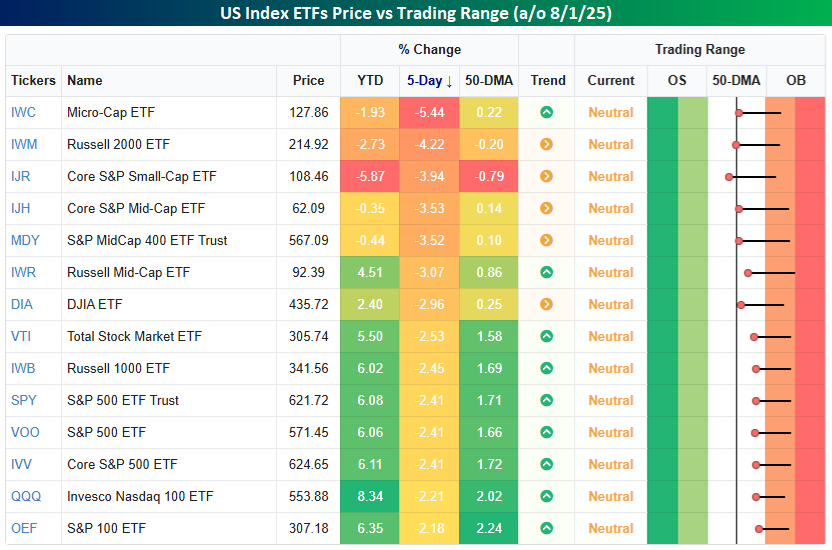
Task: Click the red trading range dot for IJR
Action: (729, 177)
